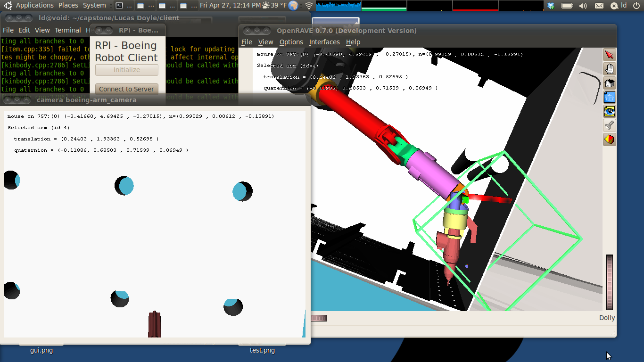Click the RPI - Boeing Robot Client heading
This screenshot has height=362, width=644.
pyautogui.click(x=126, y=51)
